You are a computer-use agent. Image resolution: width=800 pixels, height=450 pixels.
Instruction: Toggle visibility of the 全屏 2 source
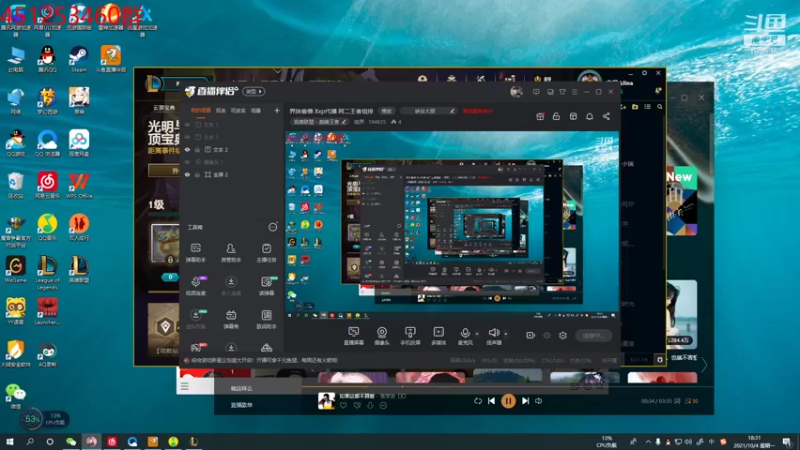pos(187,174)
